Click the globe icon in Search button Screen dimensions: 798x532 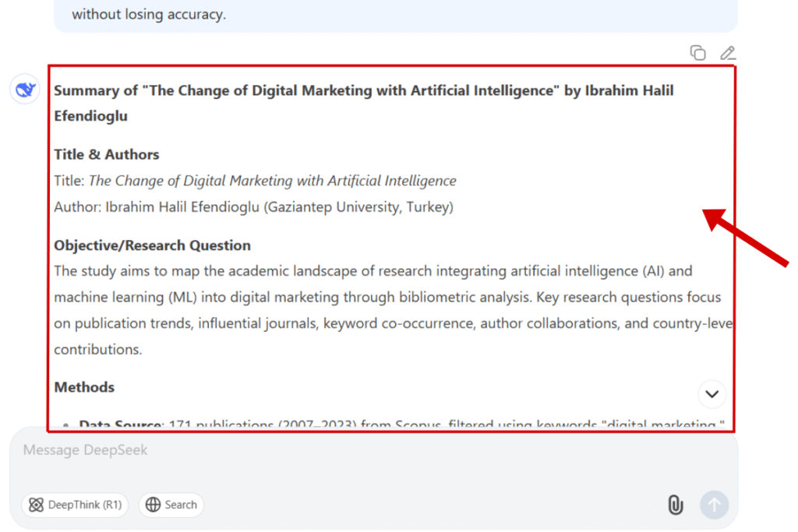[x=154, y=505]
